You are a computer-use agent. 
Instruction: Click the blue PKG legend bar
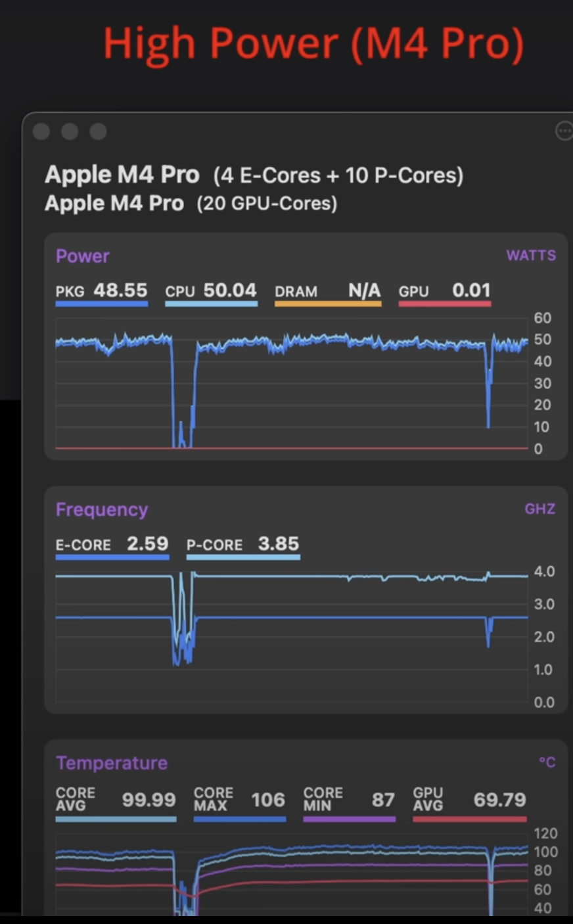click(102, 304)
